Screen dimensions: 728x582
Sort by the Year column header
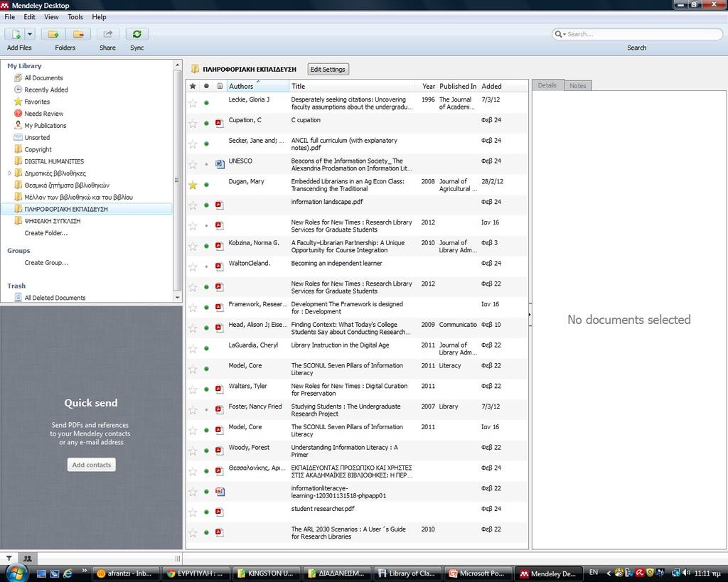[x=428, y=86]
